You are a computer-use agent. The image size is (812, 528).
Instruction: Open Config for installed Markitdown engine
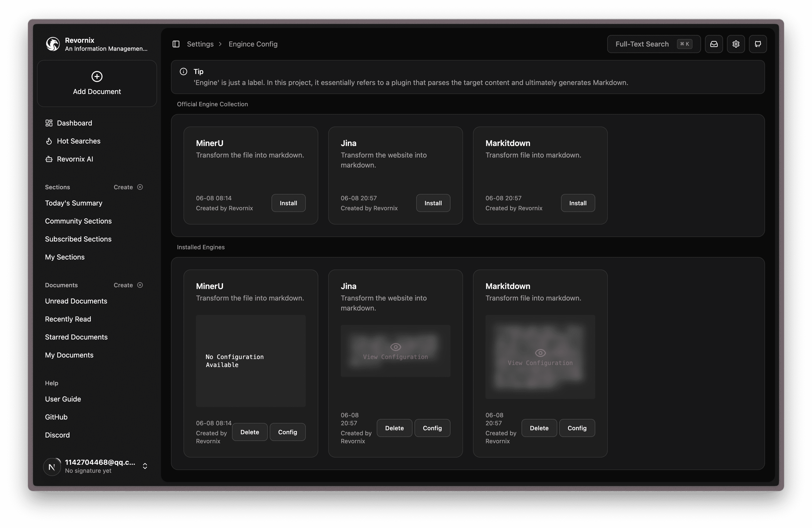coord(576,428)
